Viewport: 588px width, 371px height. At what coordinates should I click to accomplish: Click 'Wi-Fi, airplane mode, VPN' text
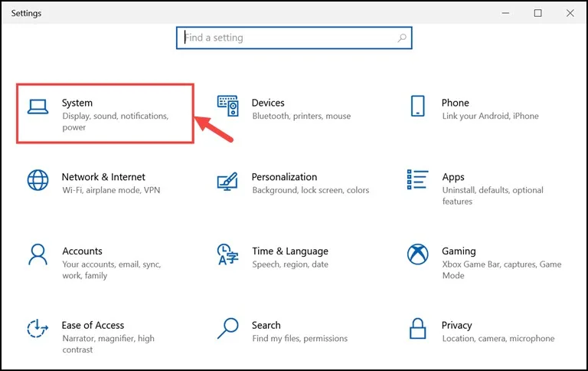click(x=111, y=190)
